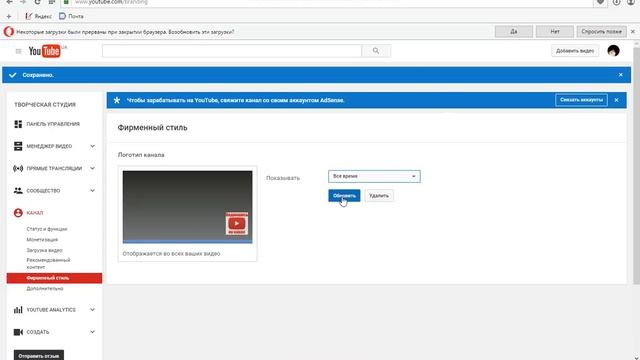Open the Яндекс bookmark
This screenshot has height=360, width=640.
coord(38,16)
